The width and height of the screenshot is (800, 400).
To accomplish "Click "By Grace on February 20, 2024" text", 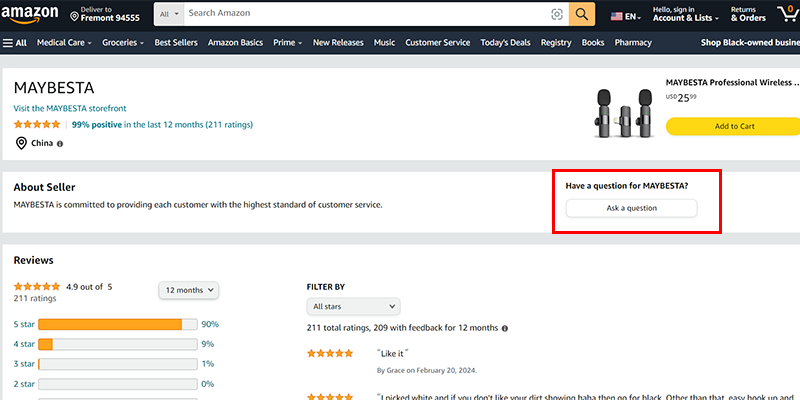I will [x=427, y=370].
